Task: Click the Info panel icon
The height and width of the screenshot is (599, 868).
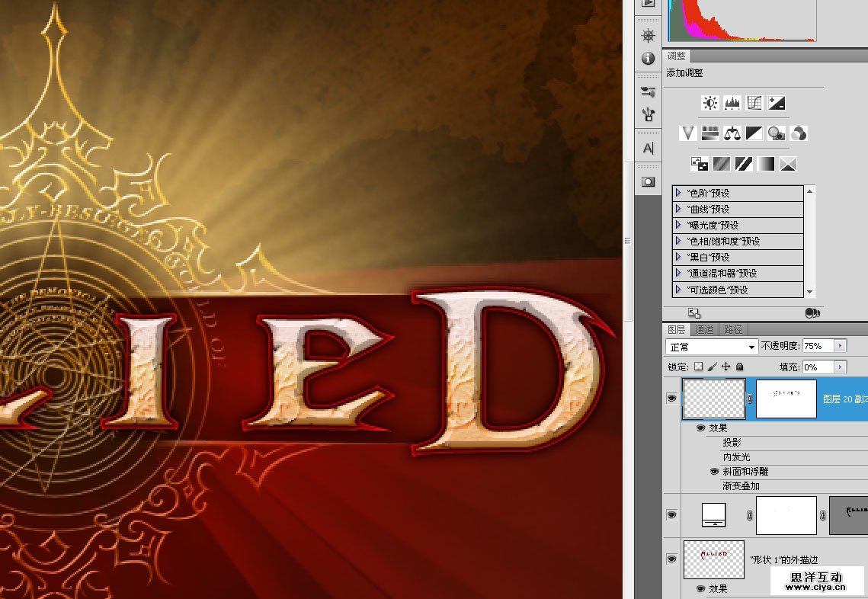Action: click(649, 58)
